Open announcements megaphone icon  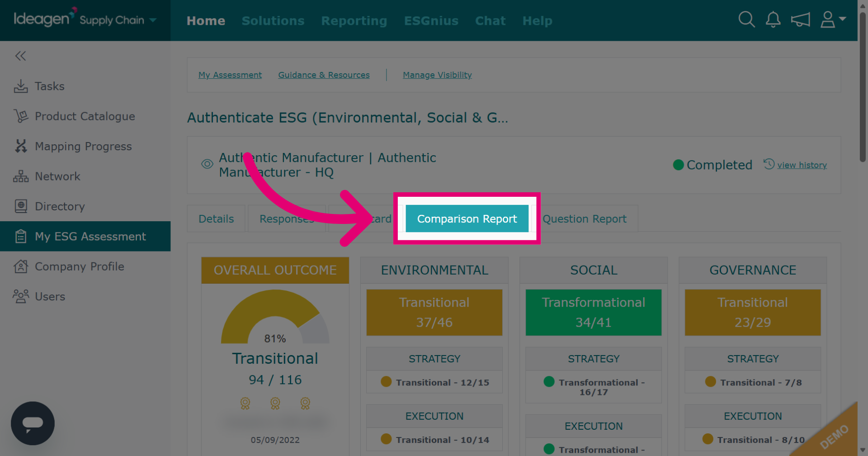point(800,19)
